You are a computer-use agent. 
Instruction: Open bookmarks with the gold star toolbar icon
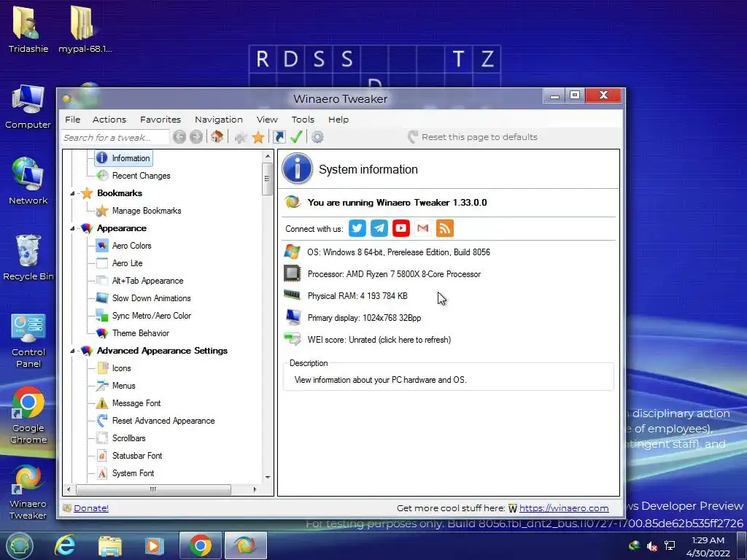click(x=258, y=138)
